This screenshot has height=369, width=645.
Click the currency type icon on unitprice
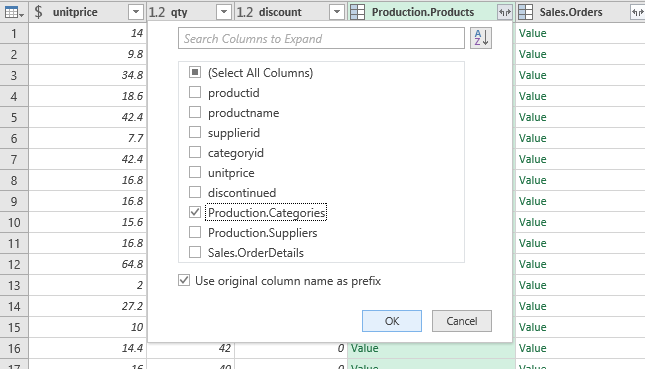coord(38,12)
